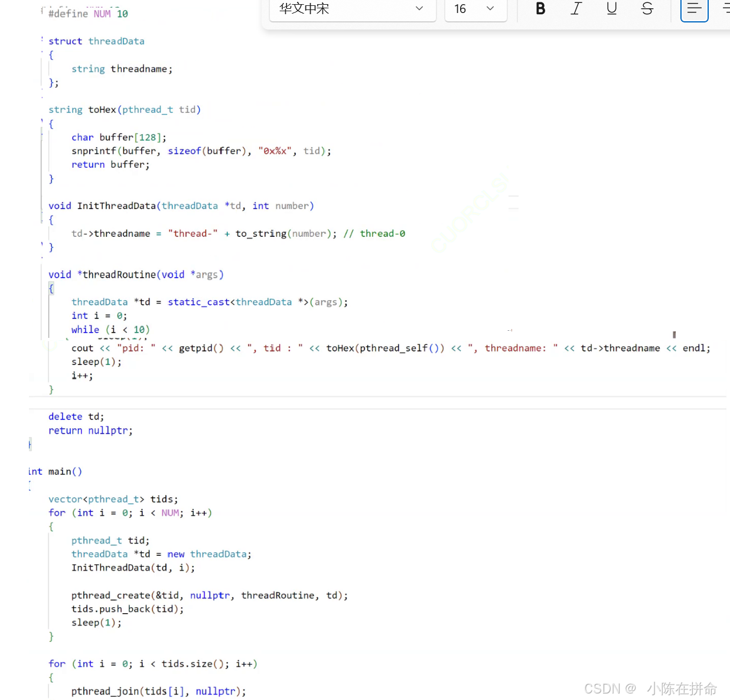Click the td->threadname = "thread-" assignment line
730x700 pixels.
pos(204,234)
